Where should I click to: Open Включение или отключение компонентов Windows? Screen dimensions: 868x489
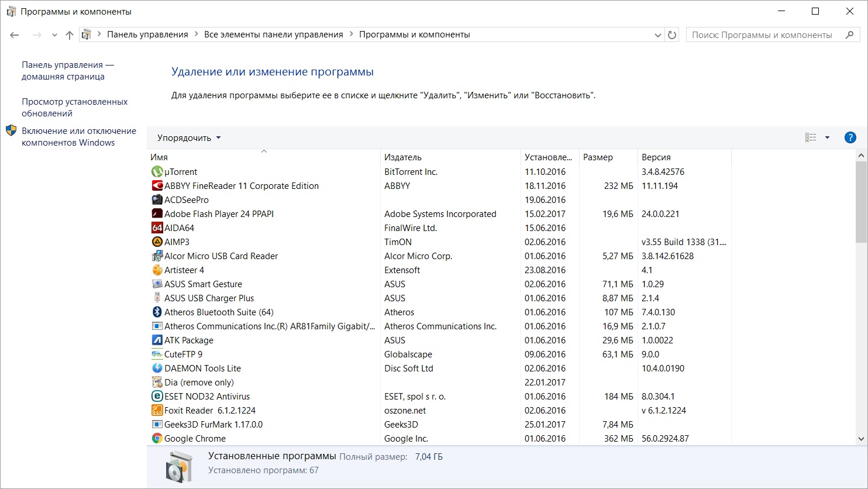[79, 137]
